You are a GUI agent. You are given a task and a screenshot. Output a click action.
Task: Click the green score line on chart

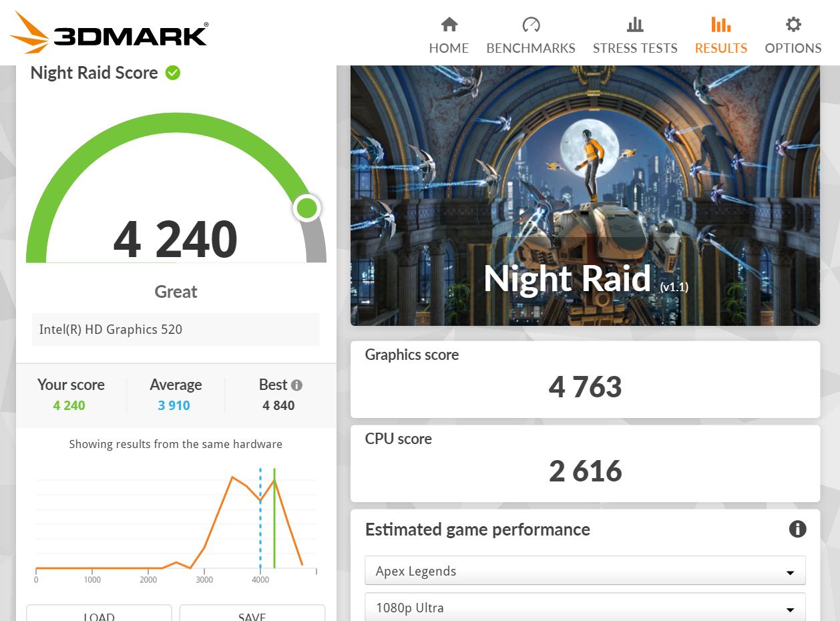click(x=274, y=518)
